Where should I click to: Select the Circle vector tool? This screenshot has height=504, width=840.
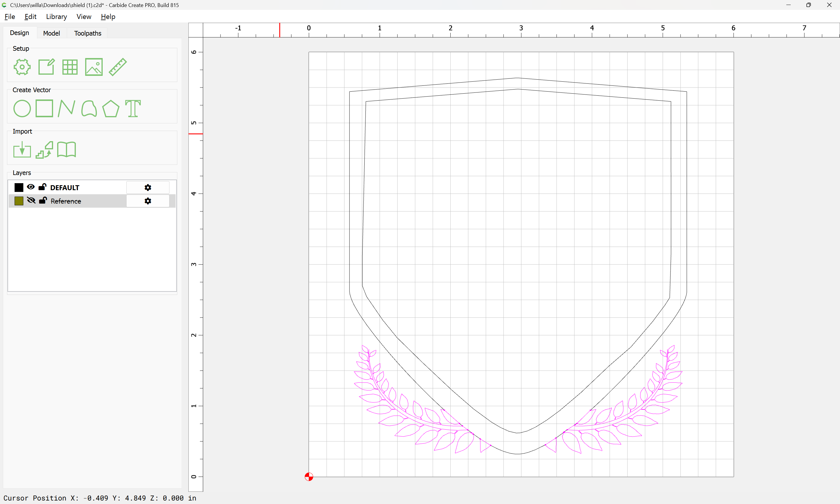[22, 109]
